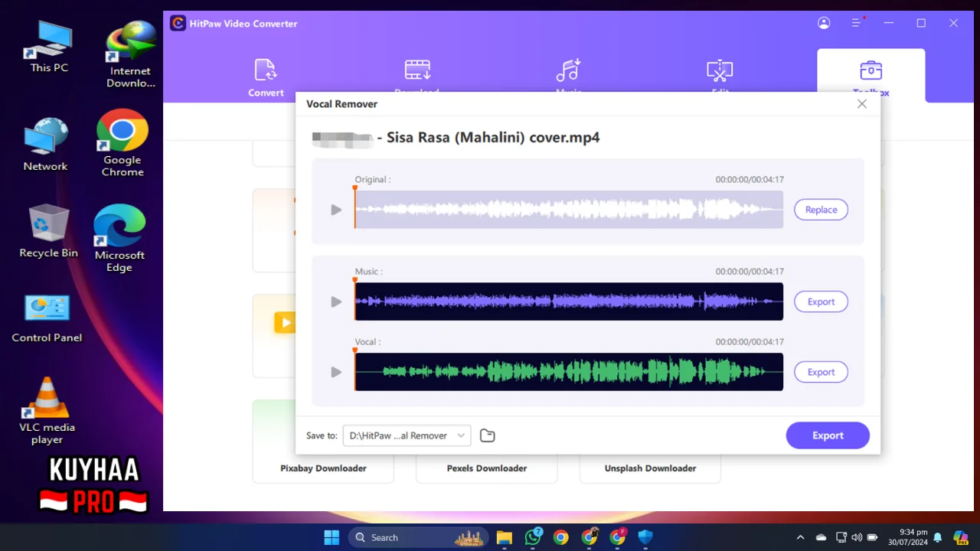Play the Original audio track

pos(336,210)
